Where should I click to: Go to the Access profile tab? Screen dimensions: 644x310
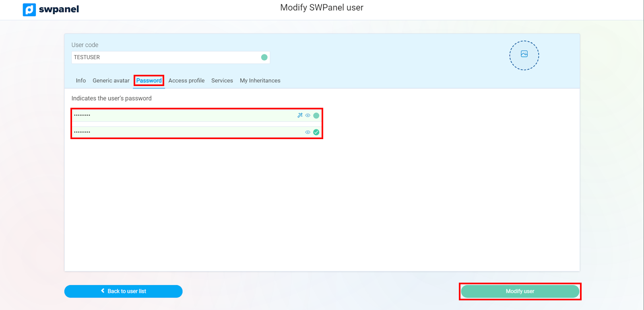pyautogui.click(x=186, y=80)
